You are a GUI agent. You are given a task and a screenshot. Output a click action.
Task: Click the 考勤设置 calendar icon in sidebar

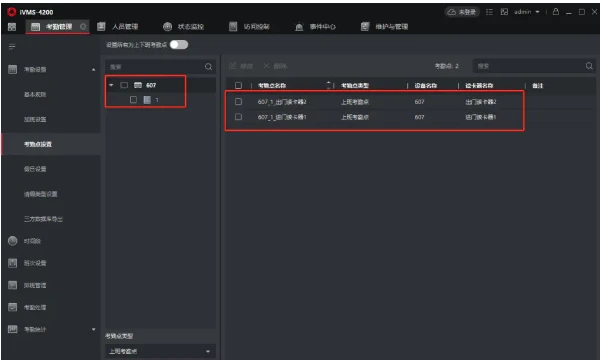(x=13, y=69)
